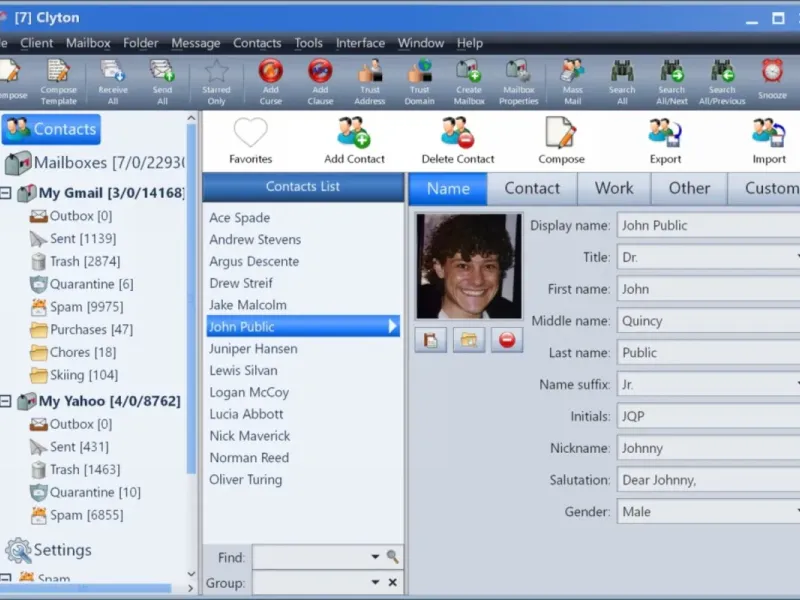Remove the contact photo with red button
The image size is (800, 600).
click(x=506, y=340)
